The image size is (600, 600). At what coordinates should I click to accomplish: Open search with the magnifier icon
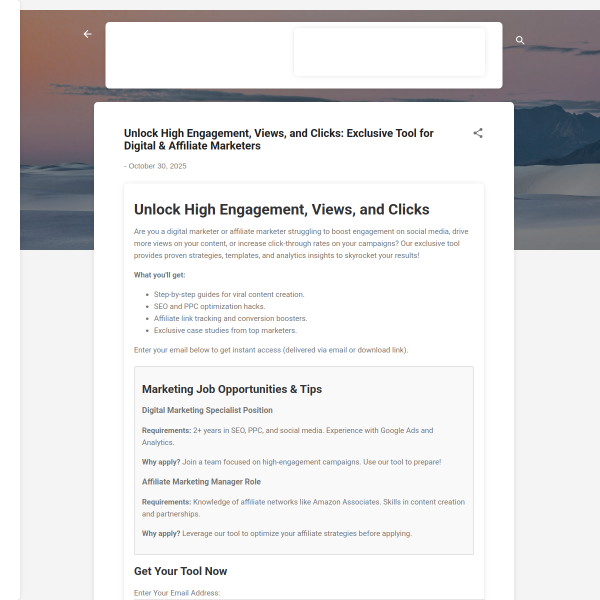(x=520, y=41)
